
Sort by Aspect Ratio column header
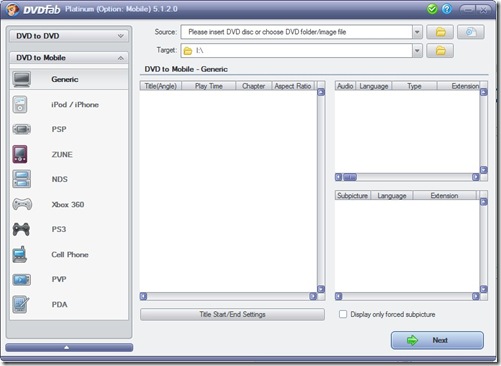(x=293, y=86)
